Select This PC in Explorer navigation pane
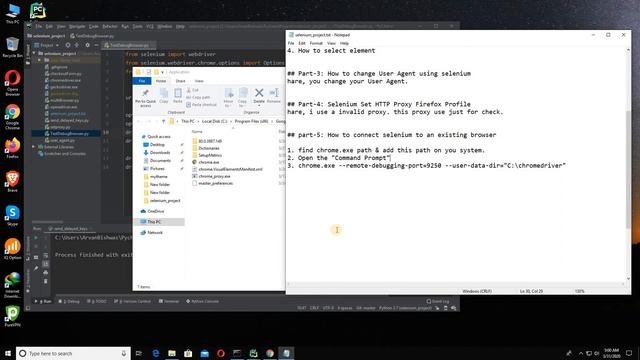 click(x=154, y=222)
